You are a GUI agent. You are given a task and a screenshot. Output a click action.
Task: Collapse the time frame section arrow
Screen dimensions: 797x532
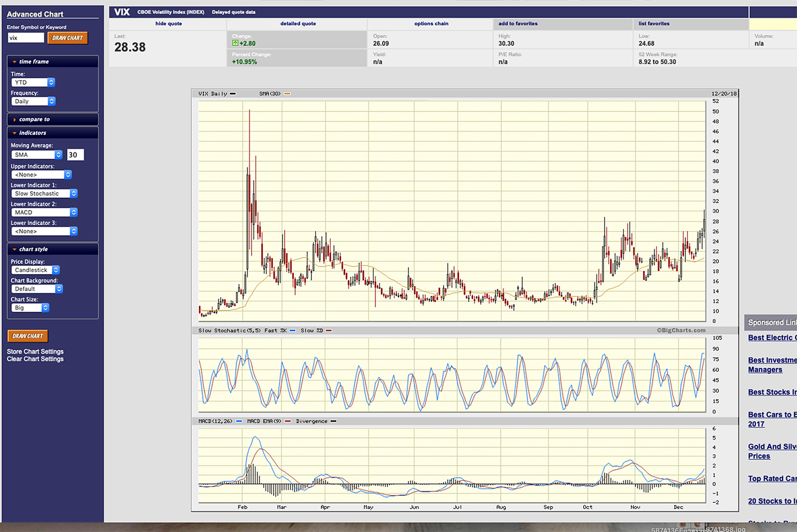[x=14, y=62]
